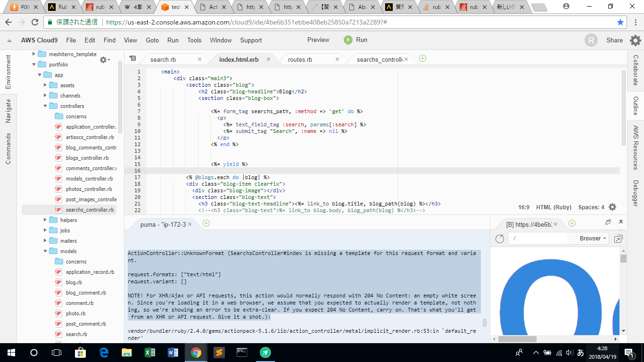Image resolution: width=644 pixels, height=362 pixels.
Task: Click HTML (Ruby) syntax selector
Action: coord(553,207)
